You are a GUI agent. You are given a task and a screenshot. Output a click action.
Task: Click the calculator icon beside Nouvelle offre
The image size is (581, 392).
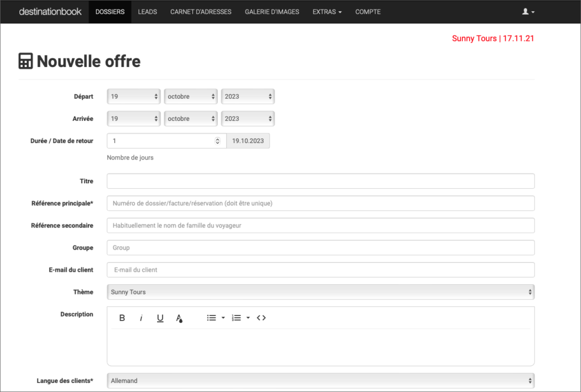point(26,61)
